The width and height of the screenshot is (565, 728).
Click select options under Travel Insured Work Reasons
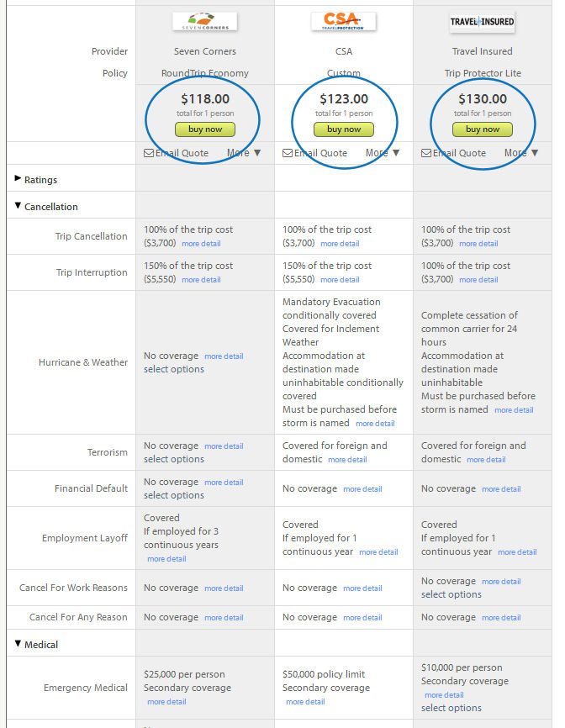(451, 594)
